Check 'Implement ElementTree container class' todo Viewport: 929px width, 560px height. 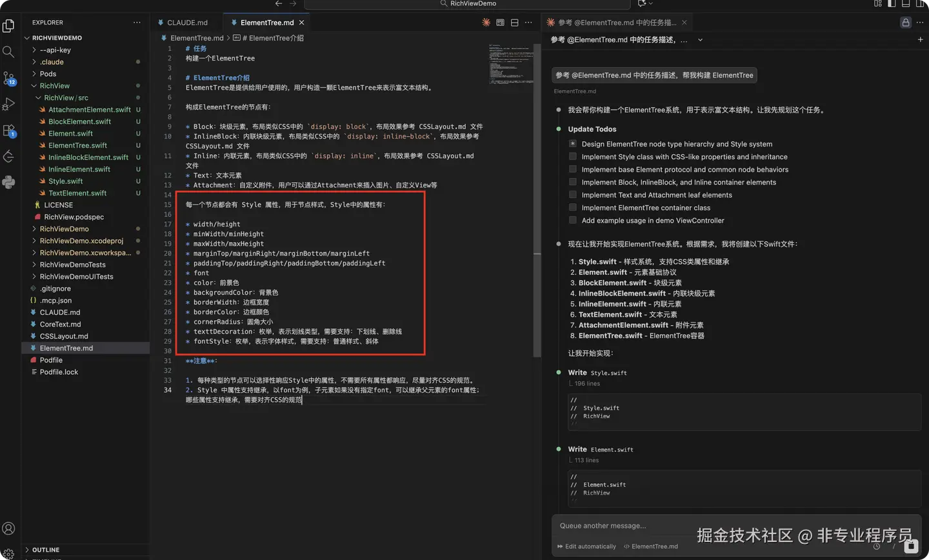click(573, 208)
